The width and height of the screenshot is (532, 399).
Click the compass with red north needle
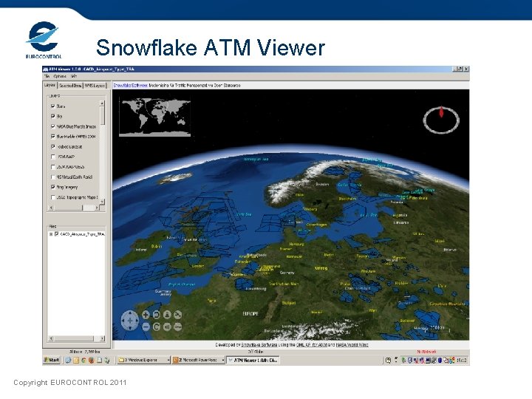coord(441,120)
